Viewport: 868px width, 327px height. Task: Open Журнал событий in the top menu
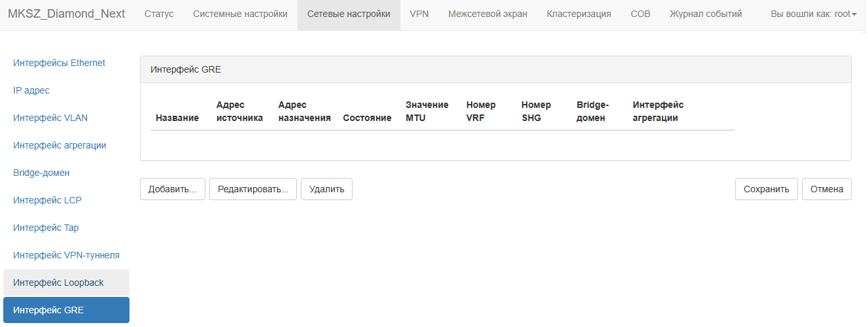point(706,14)
